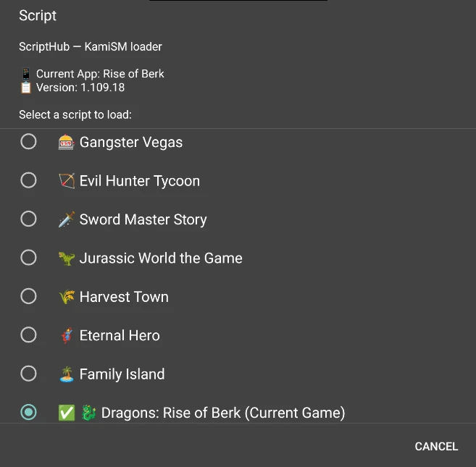Cancel the script selection dialog

[x=436, y=447]
